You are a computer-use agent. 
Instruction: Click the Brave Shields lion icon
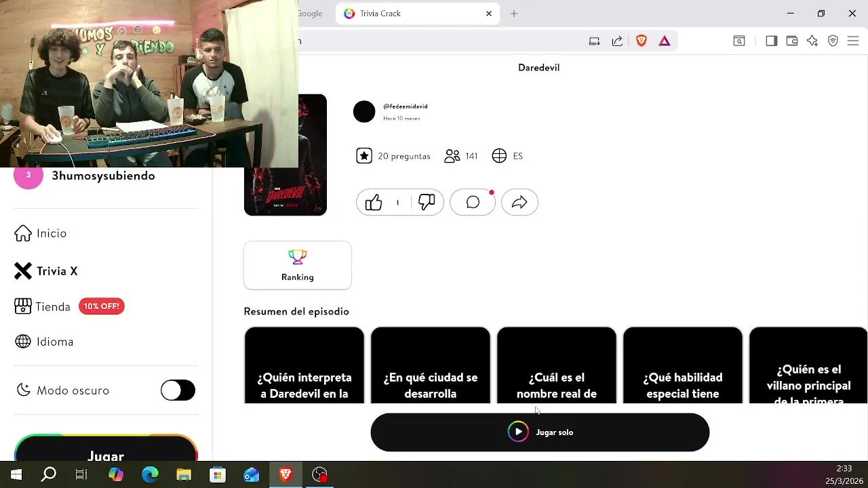point(642,41)
